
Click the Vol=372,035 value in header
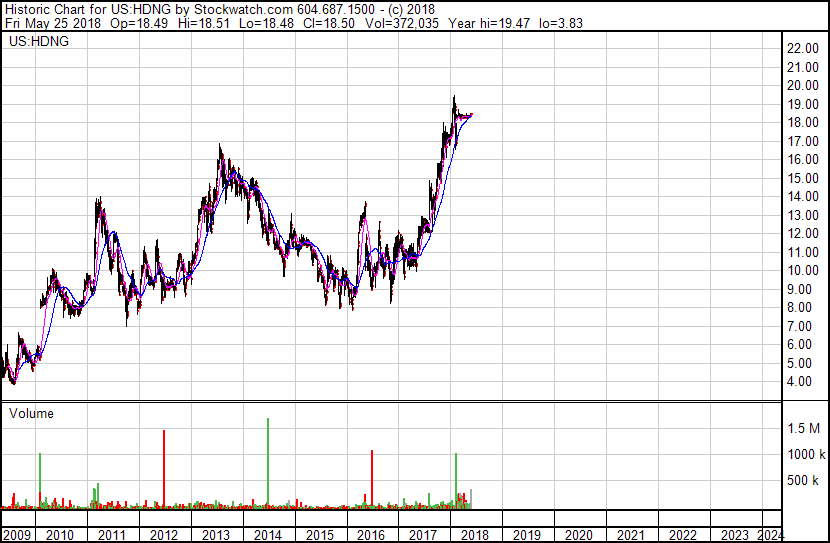pyautogui.click(x=401, y=23)
